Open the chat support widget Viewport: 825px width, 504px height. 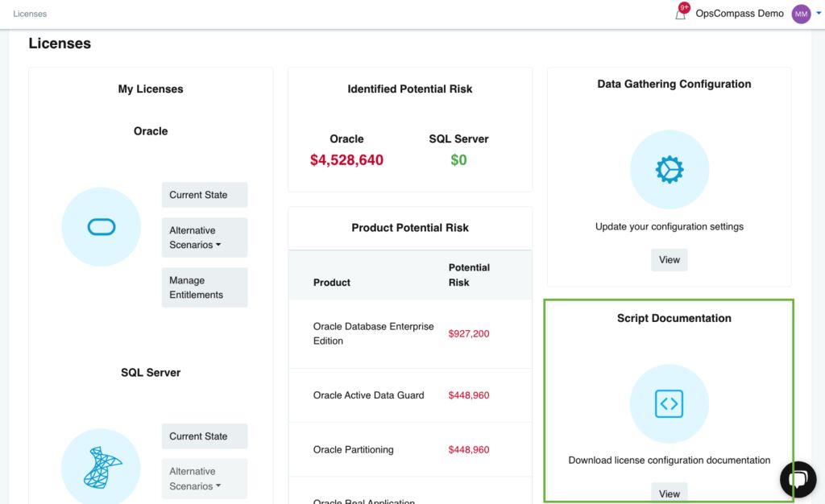point(798,480)
